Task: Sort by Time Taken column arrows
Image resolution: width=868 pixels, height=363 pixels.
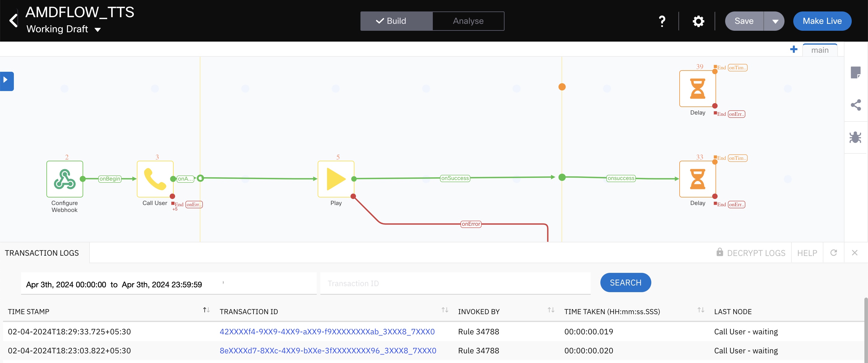Action: 701,310
